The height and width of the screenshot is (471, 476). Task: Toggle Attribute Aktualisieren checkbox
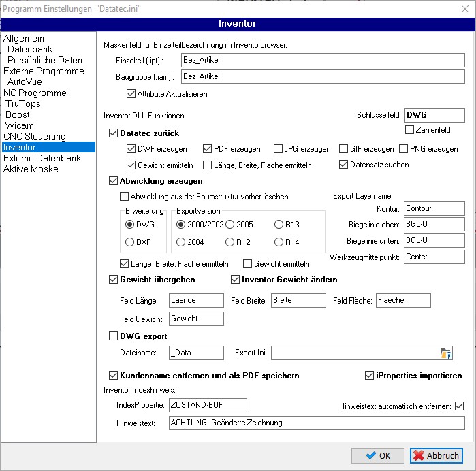[131, 93]
